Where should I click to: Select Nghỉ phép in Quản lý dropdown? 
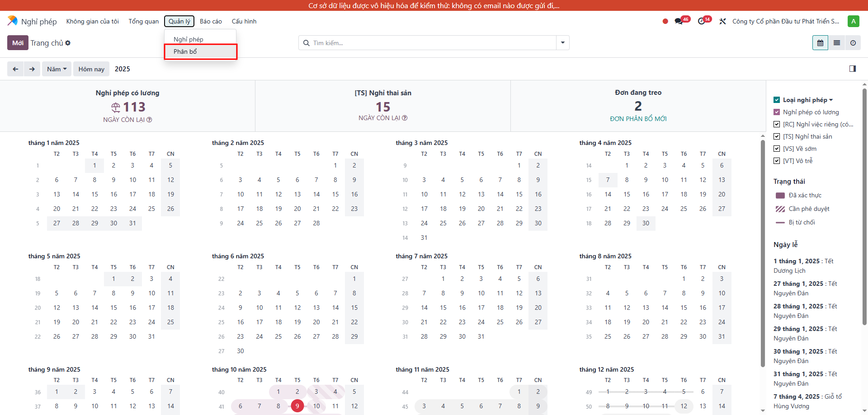tap(200, 39)
